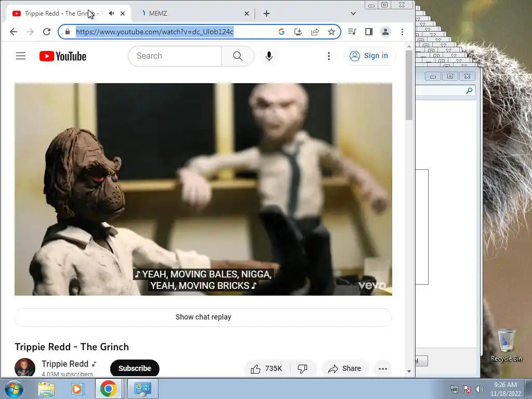Viewport: 532px width, 399px height.
Task: Click the install app icon in the address bar
Action: [x=298, y=32]
